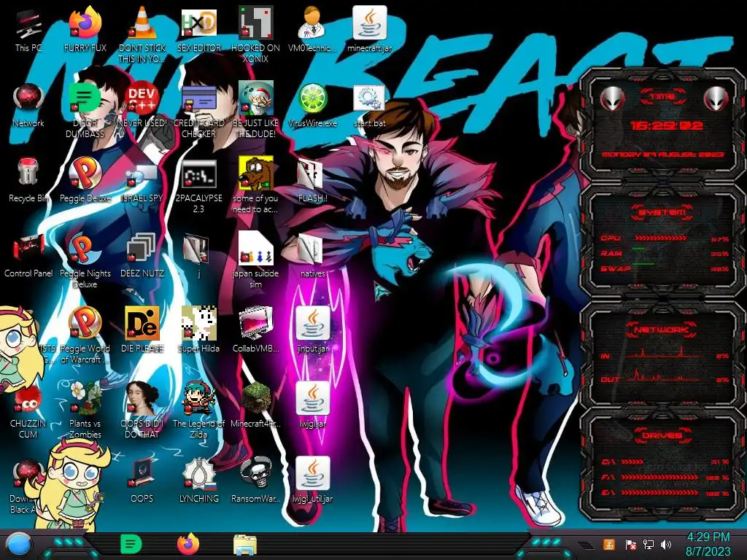Select the Peggle Deluxe shortcut

point(85,174)
